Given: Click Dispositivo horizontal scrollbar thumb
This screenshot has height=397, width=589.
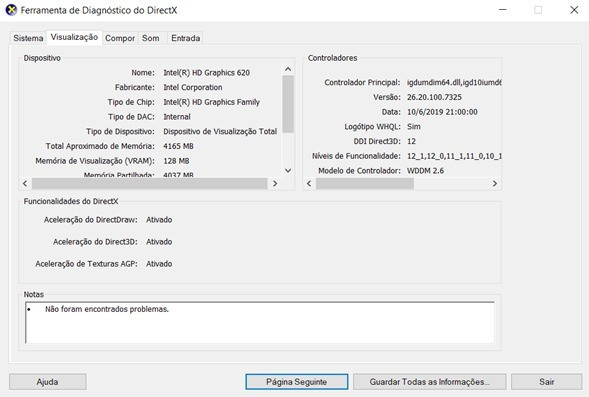Looking at the screenshot, I should tap(150, 184).
